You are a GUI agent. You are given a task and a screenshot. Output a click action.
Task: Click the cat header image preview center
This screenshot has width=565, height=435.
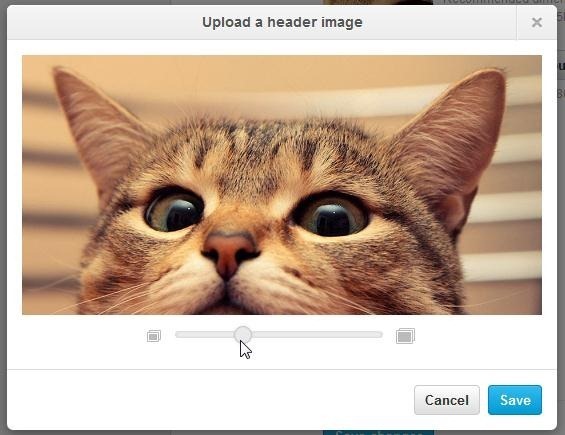click(x=282, y=185)
